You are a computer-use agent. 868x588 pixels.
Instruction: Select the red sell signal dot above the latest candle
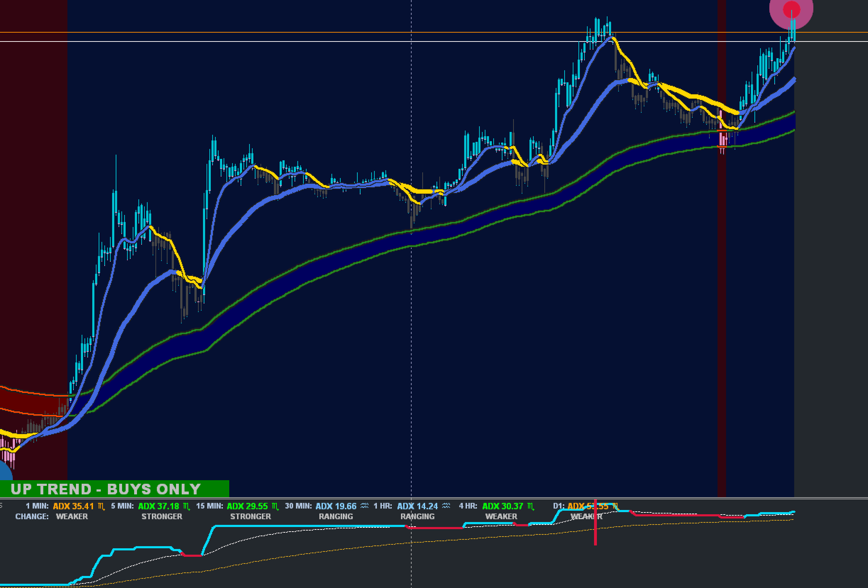click(x=791, y=10)
